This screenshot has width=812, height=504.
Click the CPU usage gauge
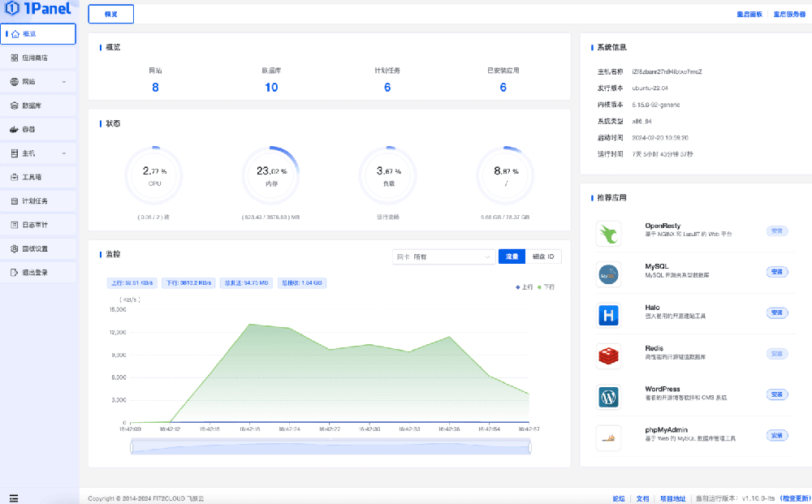click(x=154, y=175)
